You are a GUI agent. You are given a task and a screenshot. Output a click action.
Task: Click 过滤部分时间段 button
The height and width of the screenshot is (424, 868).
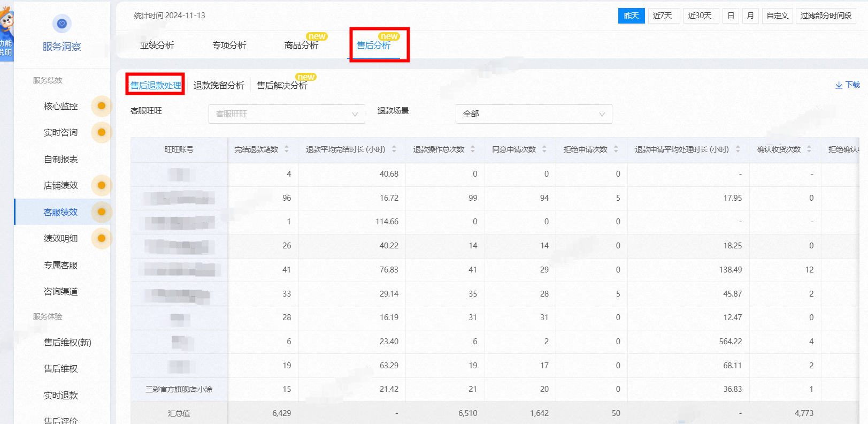[826, 16]
